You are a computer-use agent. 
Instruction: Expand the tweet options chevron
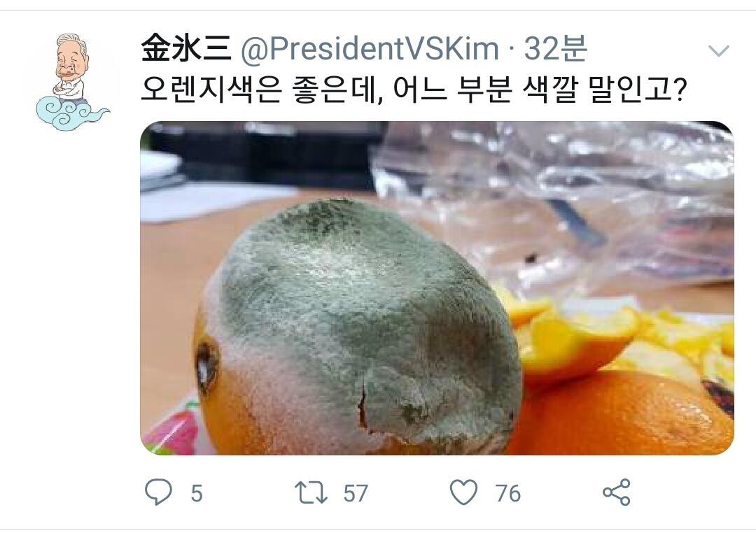719,50
